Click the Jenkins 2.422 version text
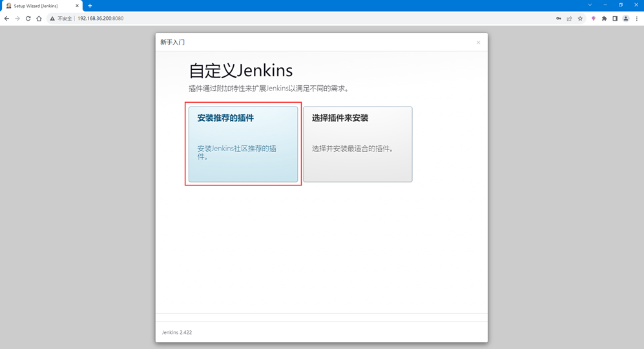This screenshot has height=349, width=644. pos(176,332)
